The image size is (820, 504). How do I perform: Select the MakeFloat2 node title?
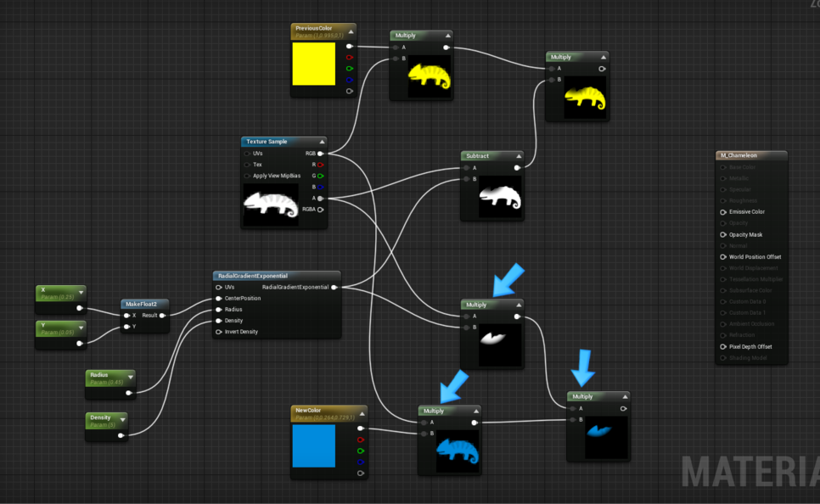coord(141,304)
